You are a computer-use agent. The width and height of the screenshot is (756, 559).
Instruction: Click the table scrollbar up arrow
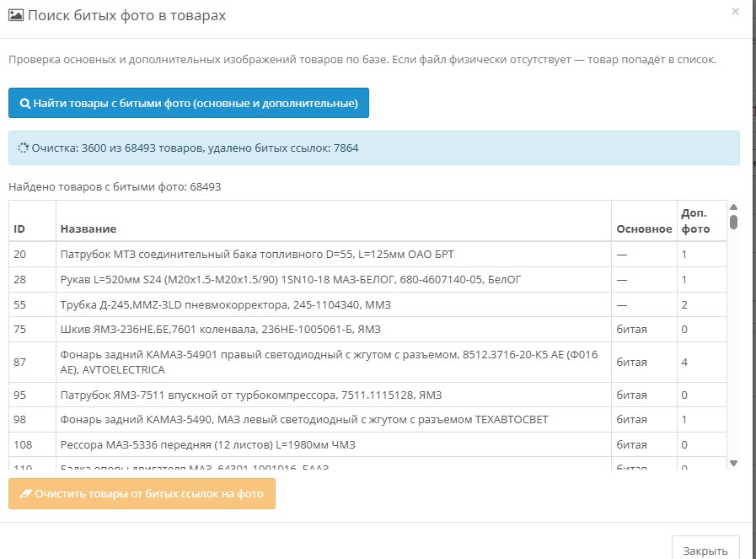tap(733, 207)
